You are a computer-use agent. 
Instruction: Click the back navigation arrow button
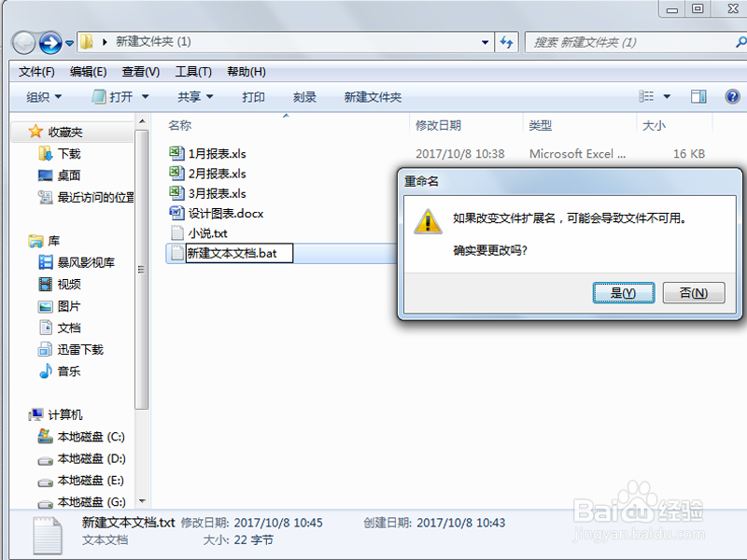pyautogui.click(x=24, y=43)
